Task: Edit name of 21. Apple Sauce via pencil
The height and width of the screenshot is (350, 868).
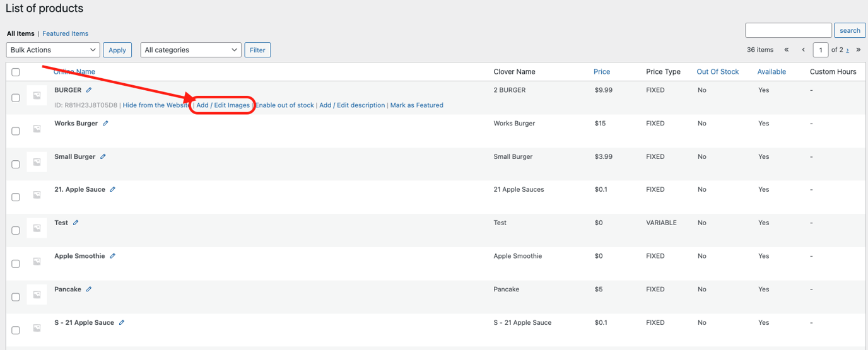Action: [112, 189]
